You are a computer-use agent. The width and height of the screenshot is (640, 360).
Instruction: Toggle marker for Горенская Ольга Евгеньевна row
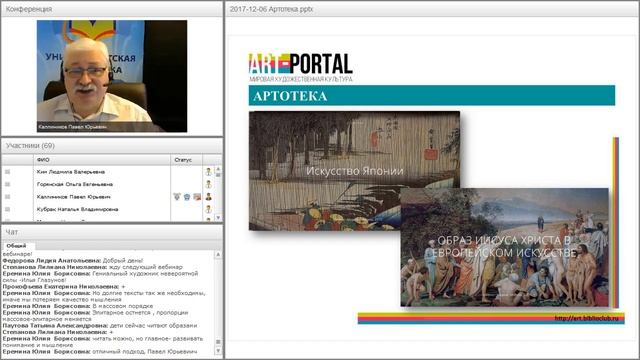pyautogui.click(x=7, y=184)
